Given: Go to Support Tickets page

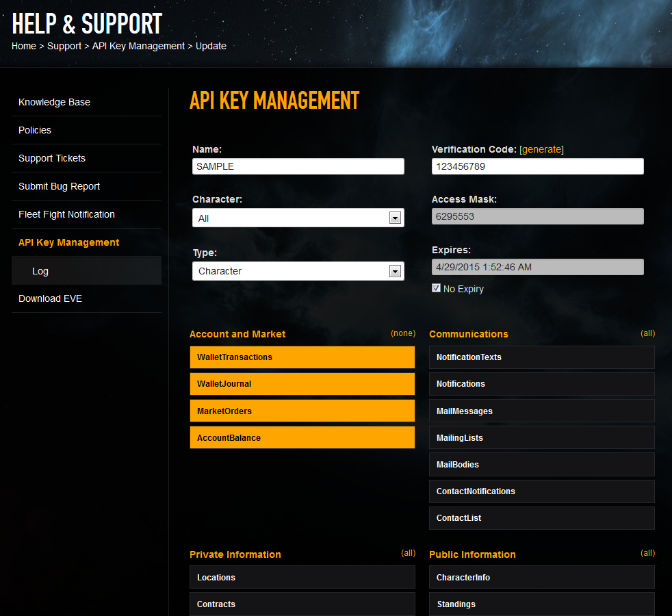Looking at the screenshot, I should pos(52,158).
